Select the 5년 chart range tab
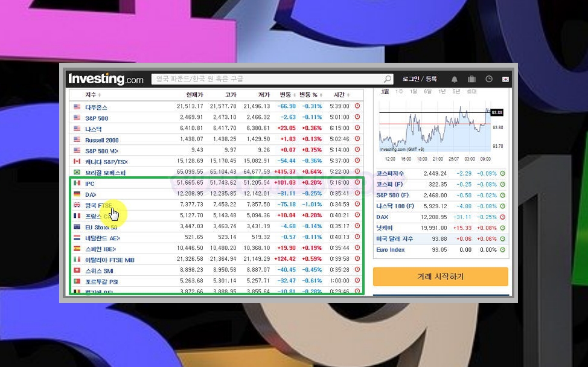Image resolution: width=588 pixels, height=367 pixels. [456, 92]
